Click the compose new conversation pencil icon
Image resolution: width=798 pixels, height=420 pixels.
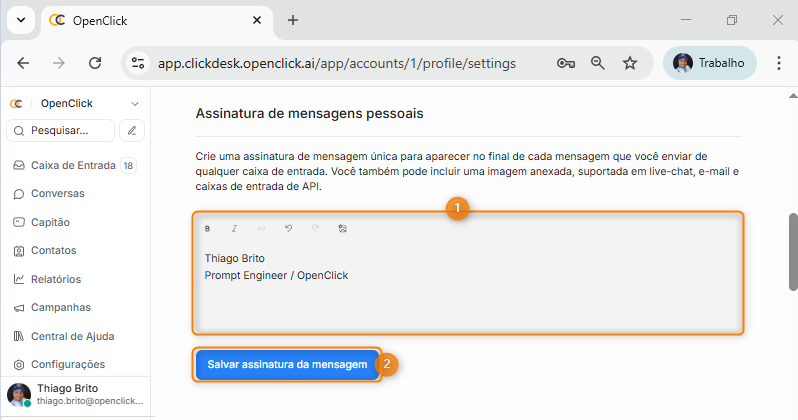[132, 130]
